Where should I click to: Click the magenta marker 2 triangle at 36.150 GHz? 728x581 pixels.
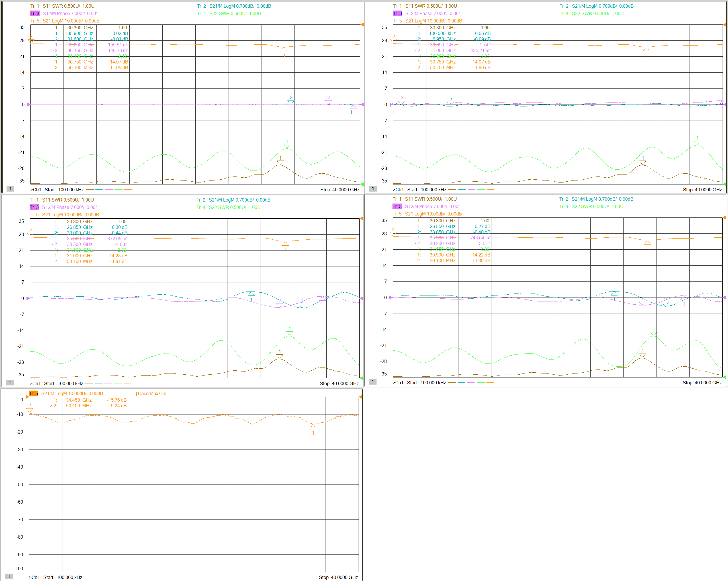pyautogui.click(x=328, y=102)
